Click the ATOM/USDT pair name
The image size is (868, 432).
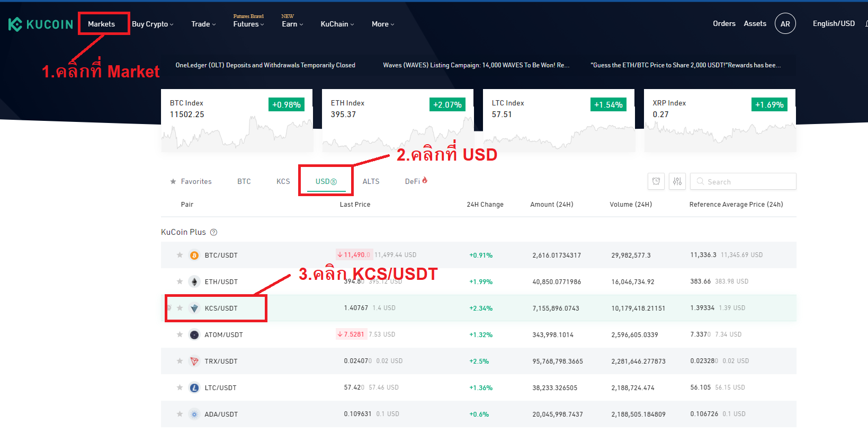tap(223, 335)
